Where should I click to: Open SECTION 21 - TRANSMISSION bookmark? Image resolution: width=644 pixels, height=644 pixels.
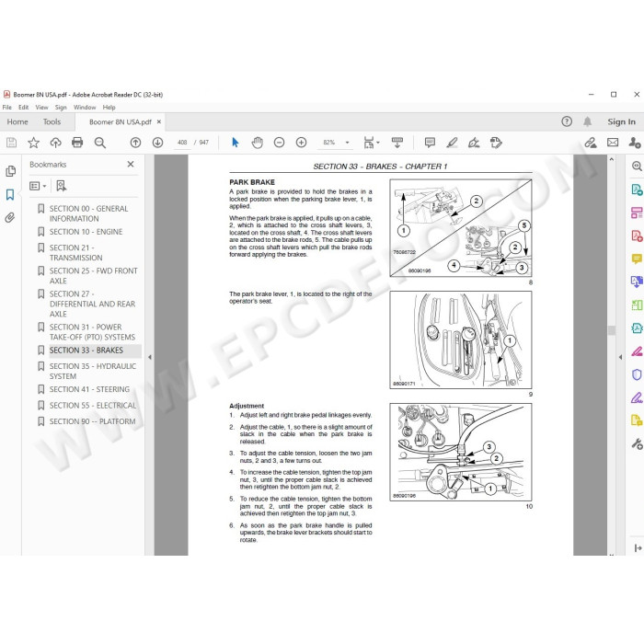tap(76, 253)
